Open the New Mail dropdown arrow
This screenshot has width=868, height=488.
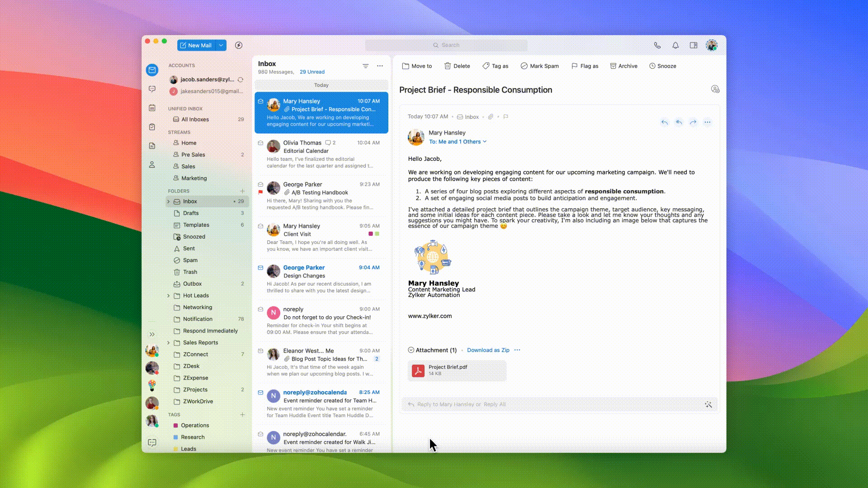click(221, 45)
